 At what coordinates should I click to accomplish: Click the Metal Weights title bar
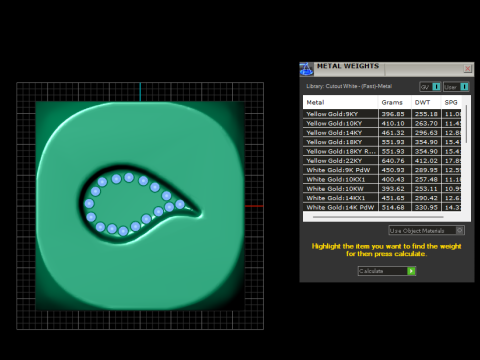click(387, 69)
